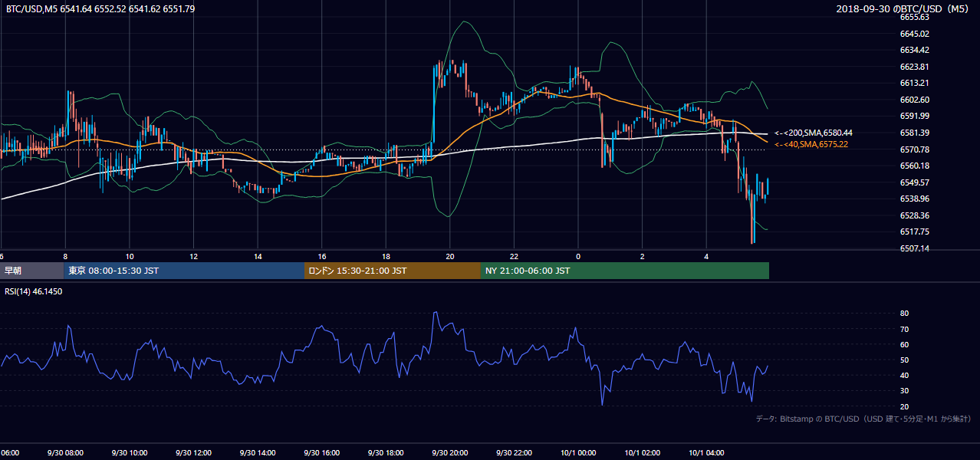This screenshot has height=460, width=980.
Task: Click the RSI(14) 46.1450 indicator label
Action: pos(34,291)
